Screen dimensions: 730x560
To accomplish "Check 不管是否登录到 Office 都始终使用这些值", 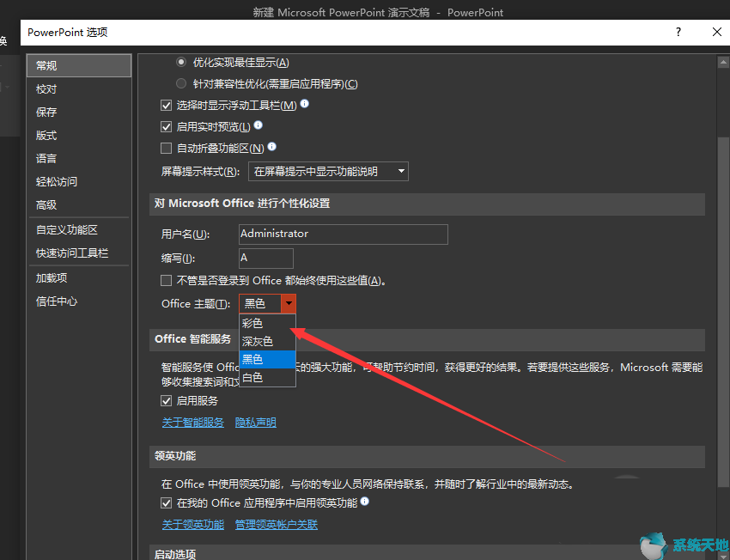I will (x=167, y=280).
